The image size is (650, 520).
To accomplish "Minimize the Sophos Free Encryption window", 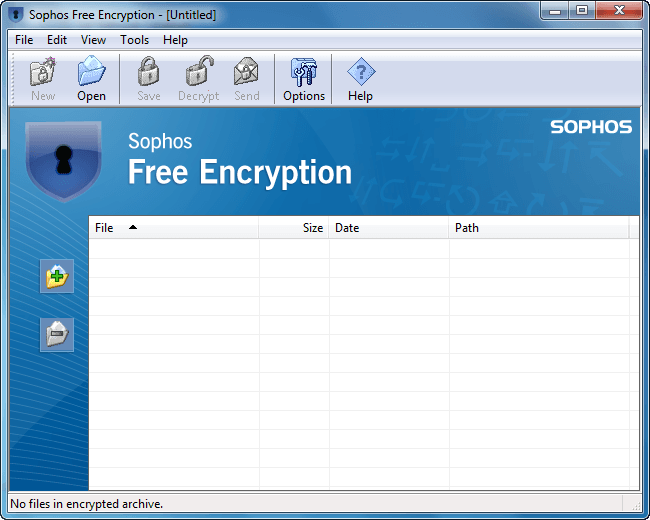I will point(555,11).
